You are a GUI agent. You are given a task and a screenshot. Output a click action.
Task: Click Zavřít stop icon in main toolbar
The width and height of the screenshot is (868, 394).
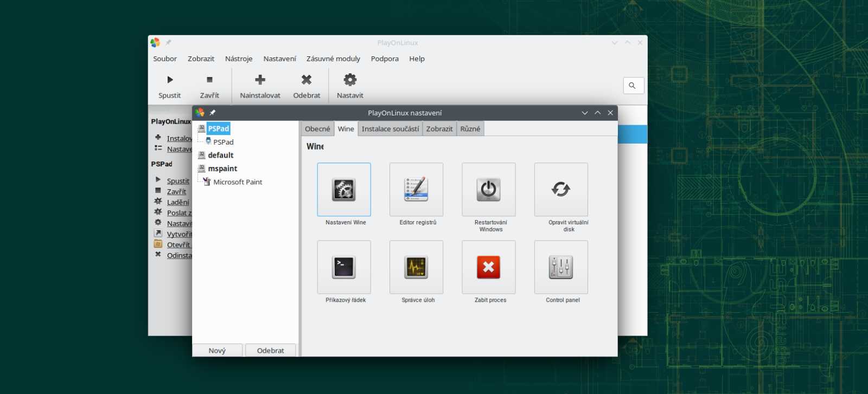pos(209,80)
